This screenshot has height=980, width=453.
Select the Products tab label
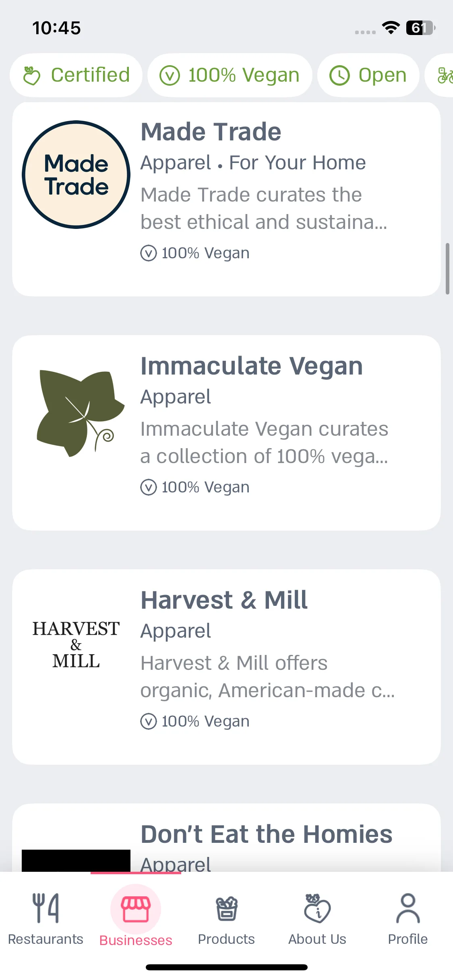tap(226, 939)
